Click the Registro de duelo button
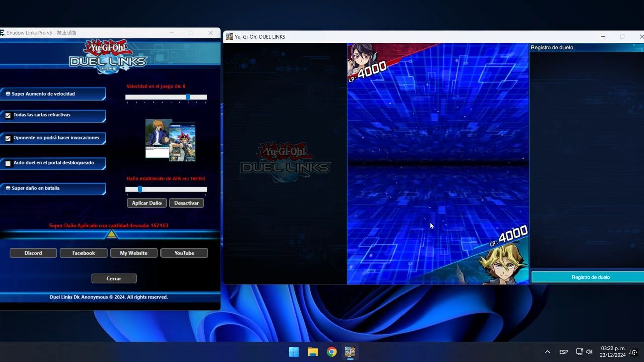The height and width of the screenshot is (362, 644). pos(588,277)
